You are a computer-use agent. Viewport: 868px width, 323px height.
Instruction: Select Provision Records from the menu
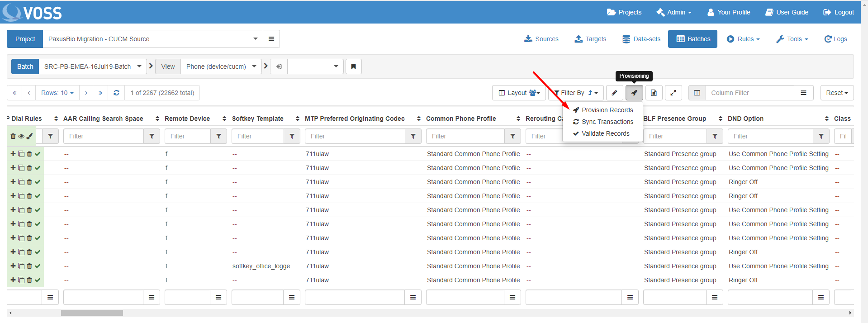click(607, 110)
